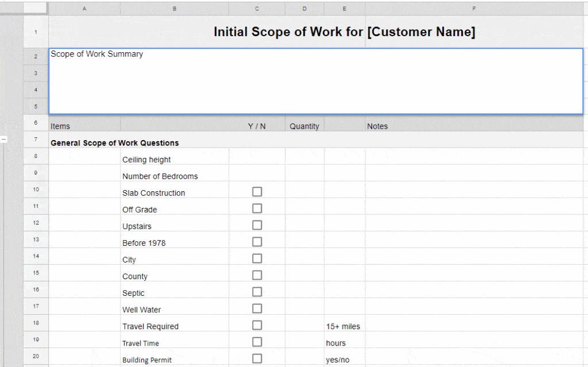This screenshot has height=367, width=588.
Task: Select the Off Grade label cell
Action: (x=175, y=206)
